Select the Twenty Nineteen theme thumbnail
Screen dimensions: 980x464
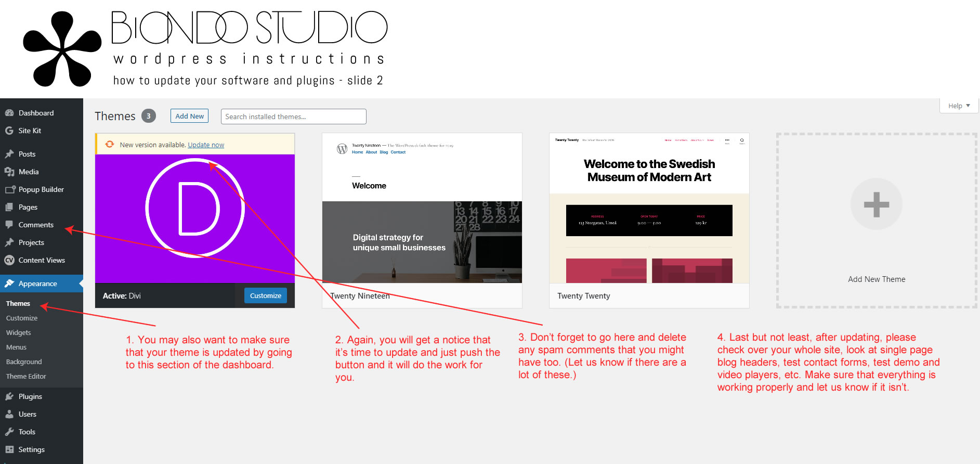[422, 208]
